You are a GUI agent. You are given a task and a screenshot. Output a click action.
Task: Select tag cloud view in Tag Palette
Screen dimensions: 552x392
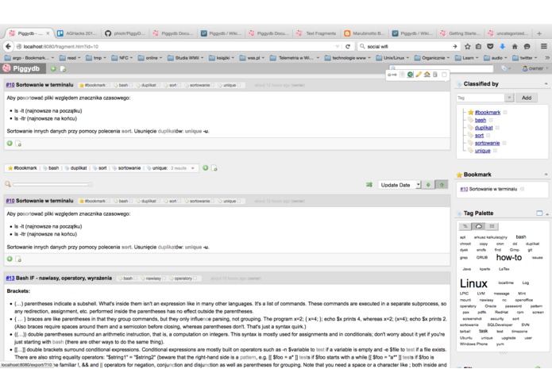pos(478,226)
